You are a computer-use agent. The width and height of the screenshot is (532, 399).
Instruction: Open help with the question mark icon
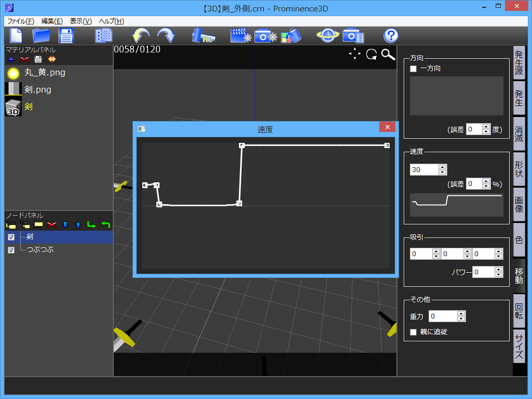[391, 36]
